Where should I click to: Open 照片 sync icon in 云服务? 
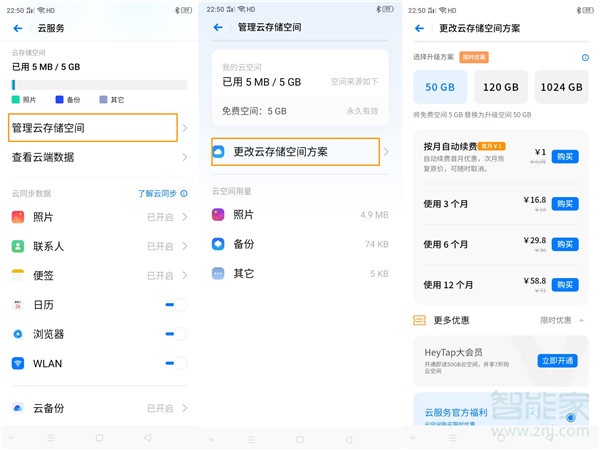click(18, 217)
